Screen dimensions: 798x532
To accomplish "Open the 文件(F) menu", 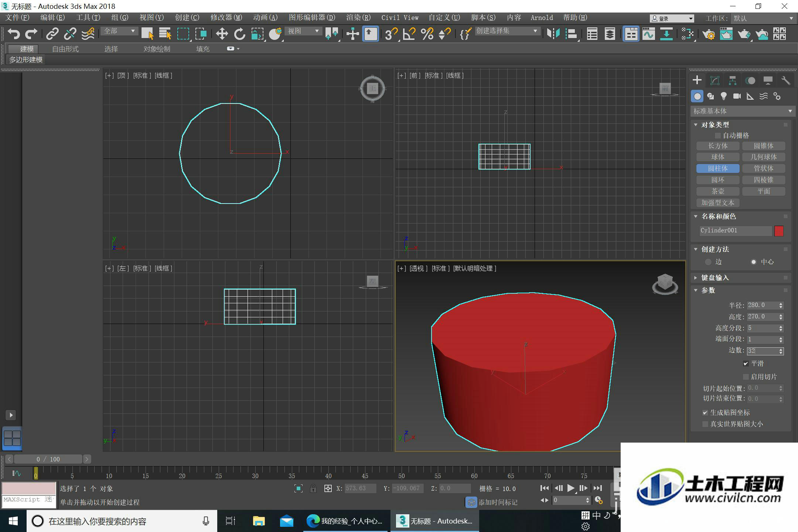I will (17, 18).
